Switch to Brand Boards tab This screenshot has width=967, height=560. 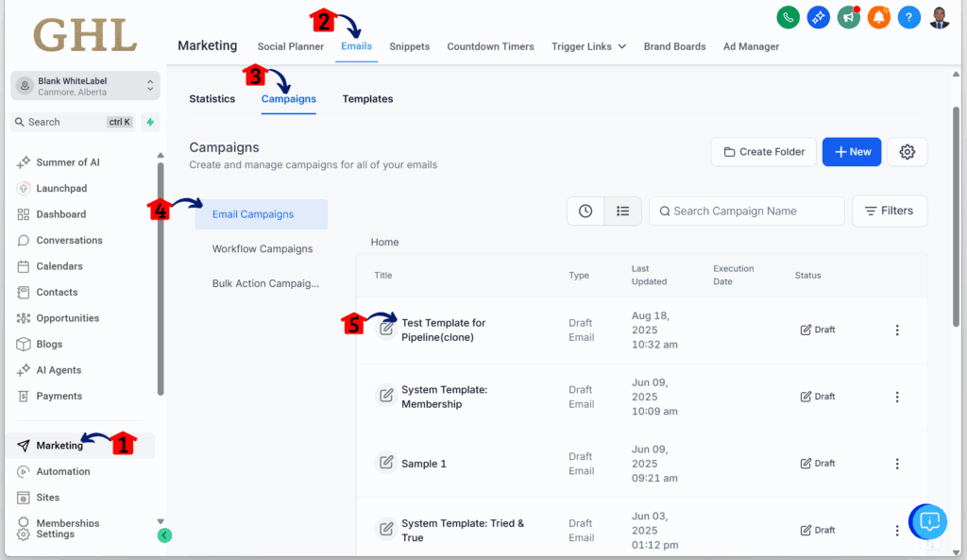pyautogui.click(x=674, y=46)
